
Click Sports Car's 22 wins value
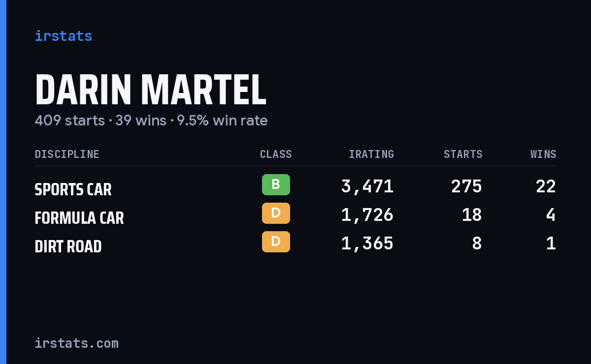(x=546, y=186)
